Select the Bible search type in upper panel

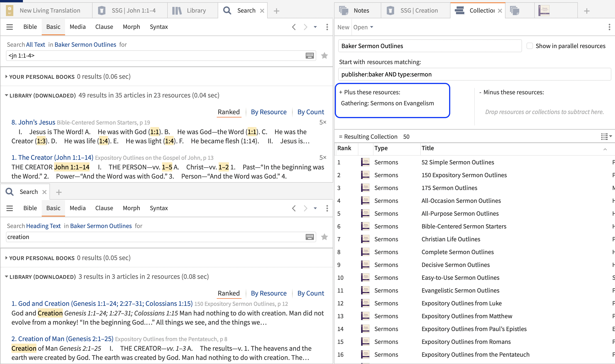(30, 27)
